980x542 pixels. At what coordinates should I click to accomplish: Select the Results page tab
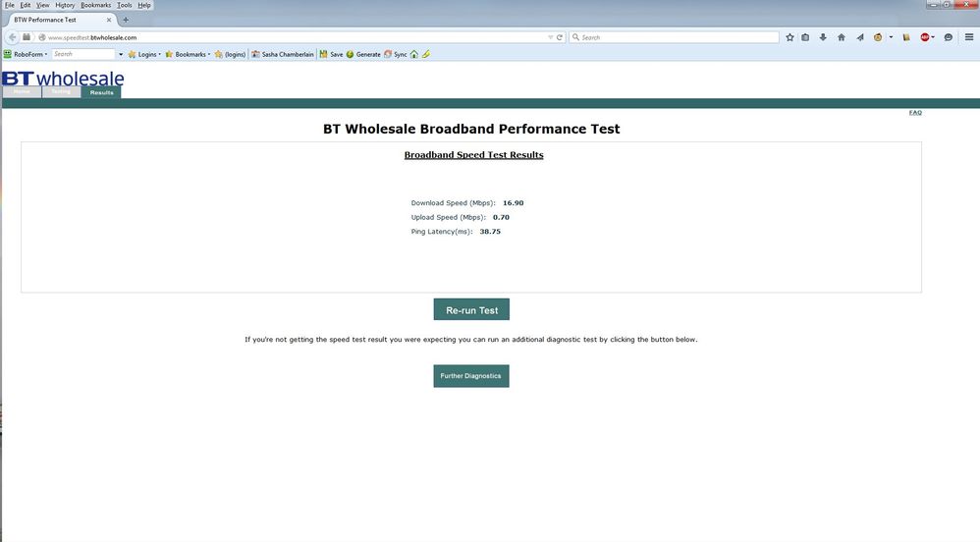101,92
